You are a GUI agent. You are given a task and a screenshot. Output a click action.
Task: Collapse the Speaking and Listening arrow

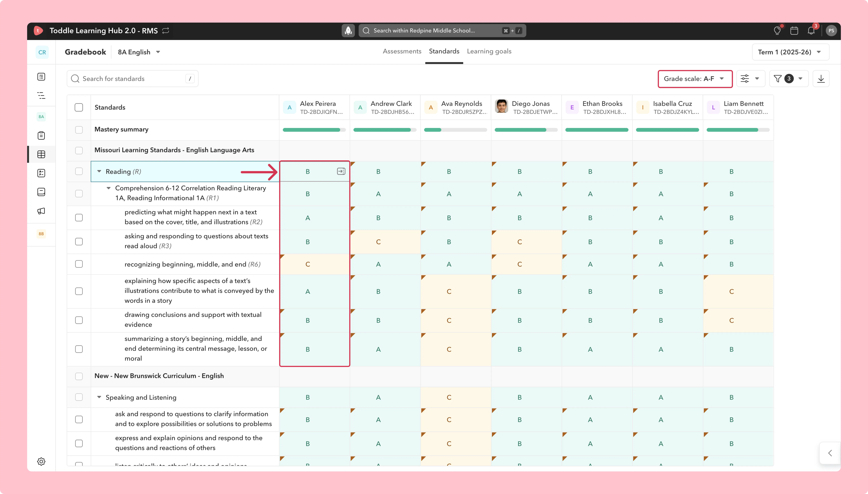[x=99, y=397]
